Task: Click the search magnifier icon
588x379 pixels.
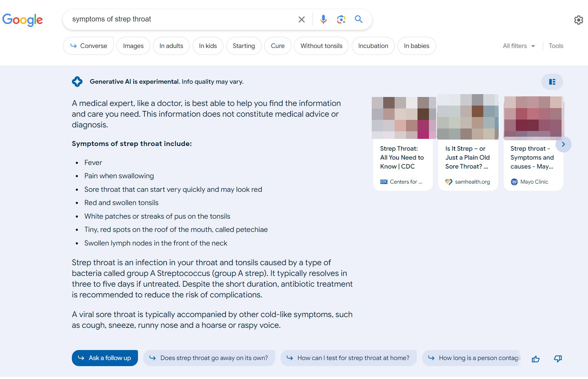Action: [x=358, y=19]
